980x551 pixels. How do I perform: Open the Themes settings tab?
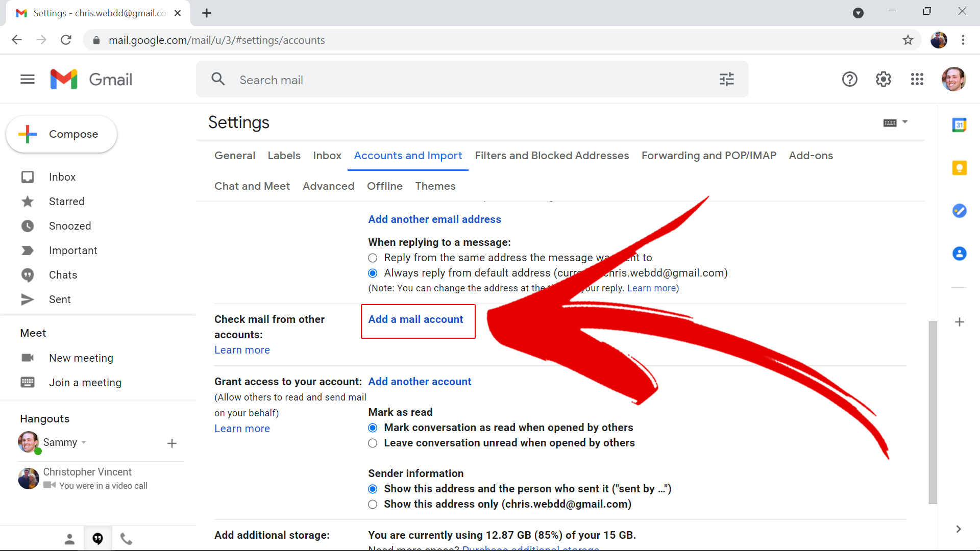[435, 186]
